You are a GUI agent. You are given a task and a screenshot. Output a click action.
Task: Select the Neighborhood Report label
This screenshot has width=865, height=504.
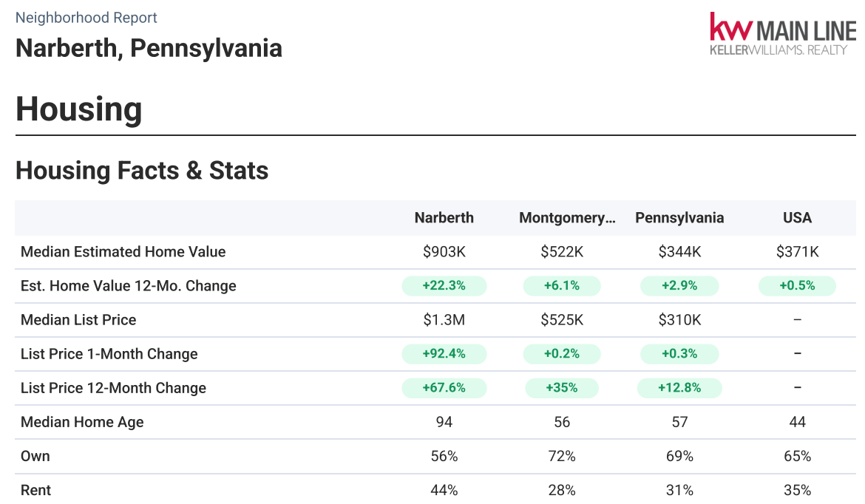tap(86, 18)
